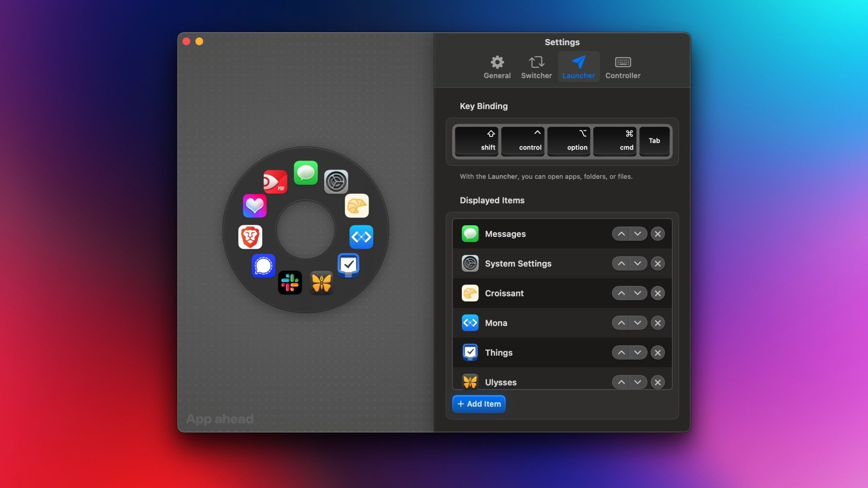The width and height of the screenshot is (868, 488).
Task: Enable the control modifier key
Action: pyautogui.click(x=523, y=141)
